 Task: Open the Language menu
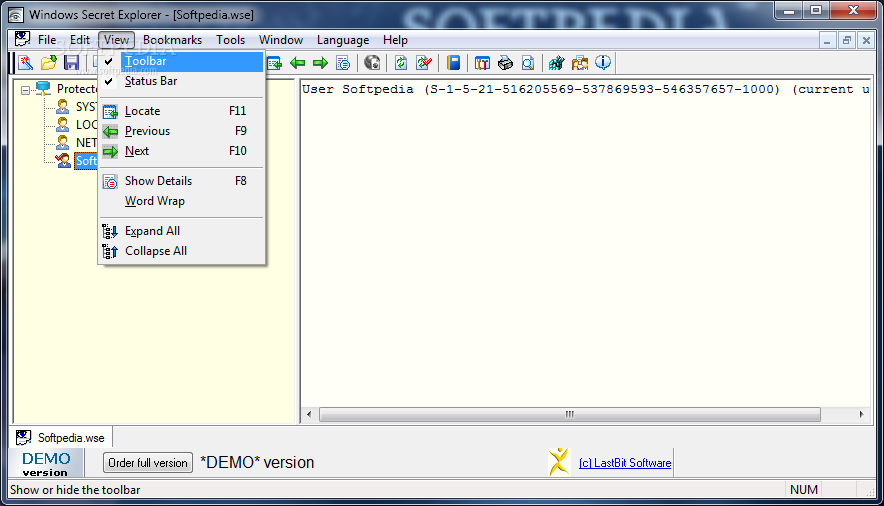click(343, 40)
